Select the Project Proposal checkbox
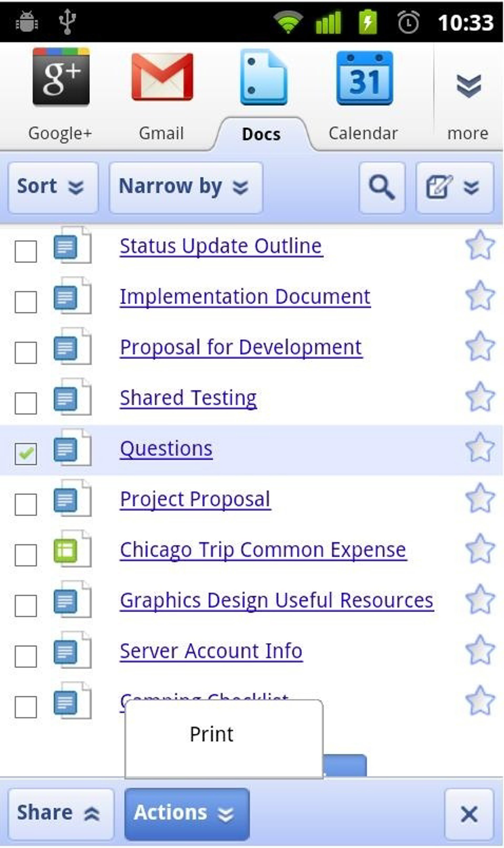This screenshot has height=848, width=504. click(26, 504)
